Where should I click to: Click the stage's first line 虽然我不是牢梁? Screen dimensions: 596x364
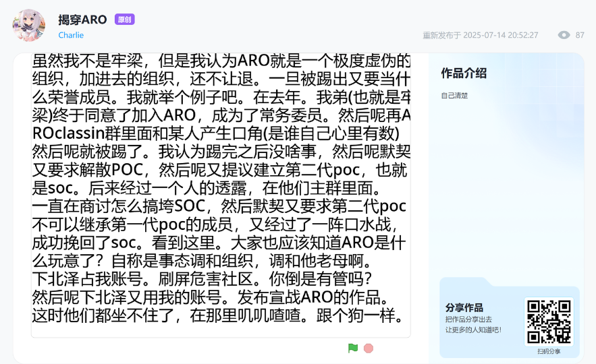click(221, 61)
